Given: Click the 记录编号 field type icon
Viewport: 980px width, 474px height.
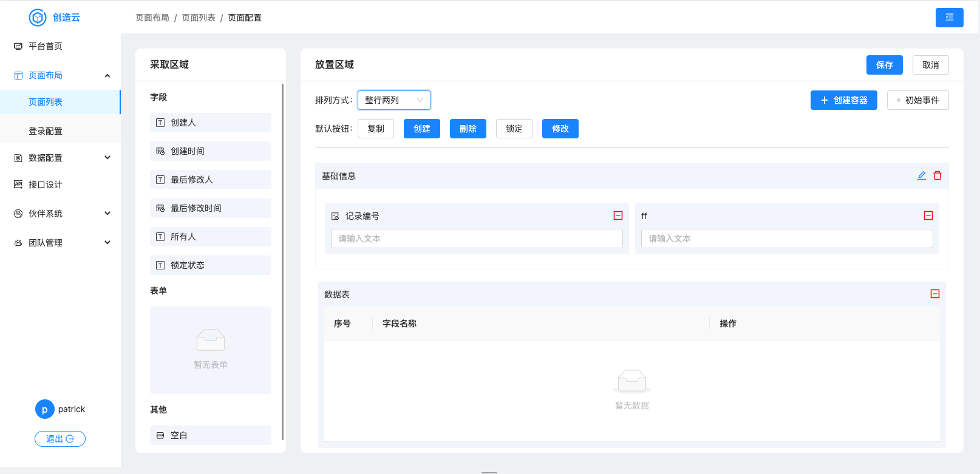Looking at the screenshot, I should 335,216.
